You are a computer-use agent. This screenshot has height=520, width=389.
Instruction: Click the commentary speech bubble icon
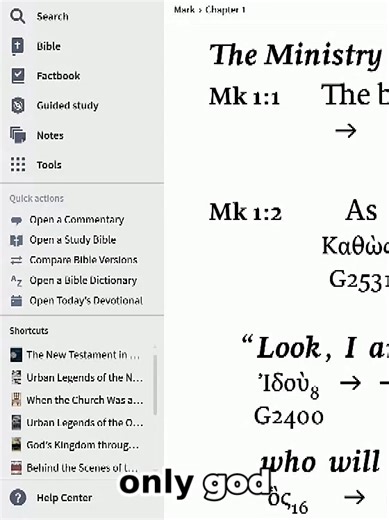pos(16,220)
